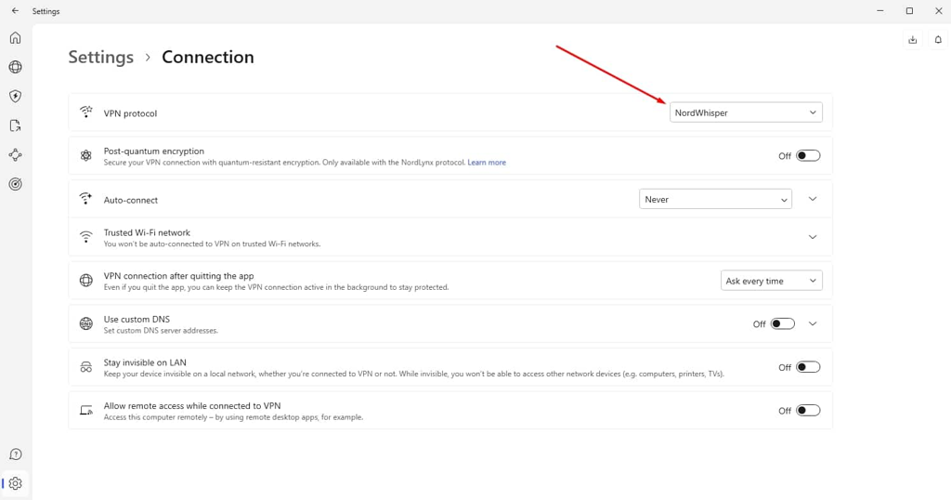
Task: Open the globe VPN icon in sidebar
Action: [x=15, y=67]
